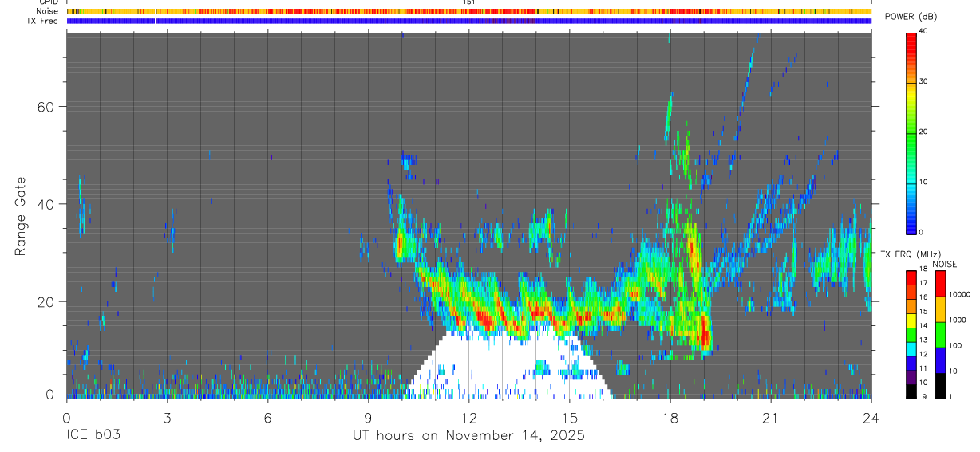Screen dimensions: 980x452
Task: Click the red 17-18 MHz TX FRQ swatch
Action: pos(911,277)
